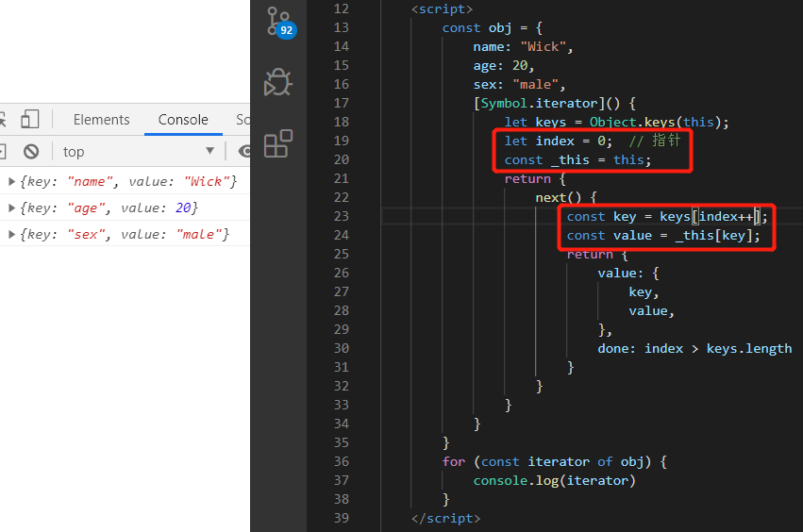Click line number 36 in the editor gutter
Screen dimensions: 803x532
341,461
